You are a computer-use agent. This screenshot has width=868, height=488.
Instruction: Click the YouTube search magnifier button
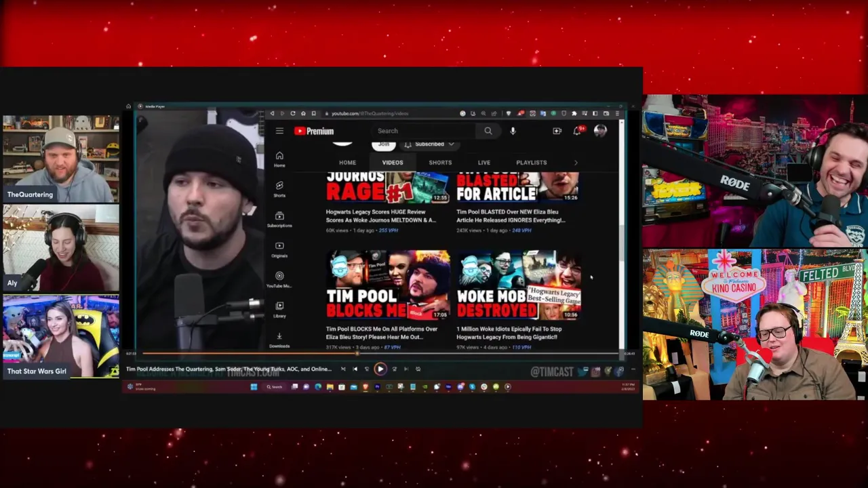pyautogui.click(x=488, y=131)
